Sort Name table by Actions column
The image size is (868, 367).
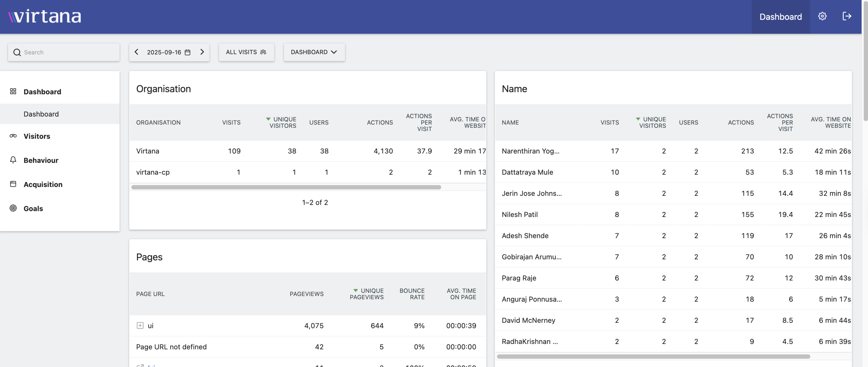(741, 123)
